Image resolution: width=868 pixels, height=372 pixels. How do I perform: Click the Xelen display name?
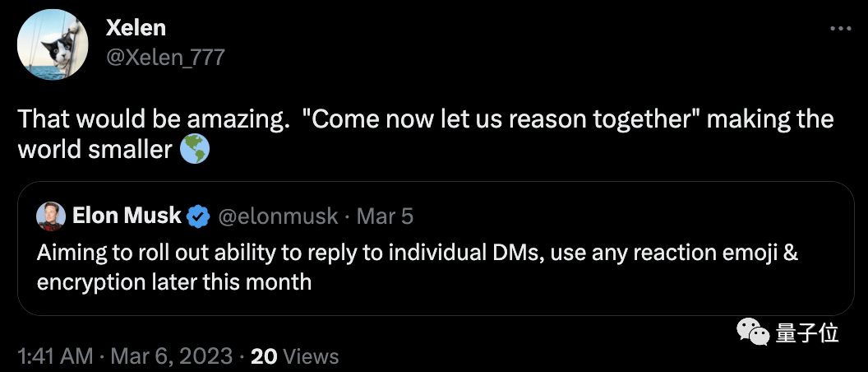pos(136,28)
